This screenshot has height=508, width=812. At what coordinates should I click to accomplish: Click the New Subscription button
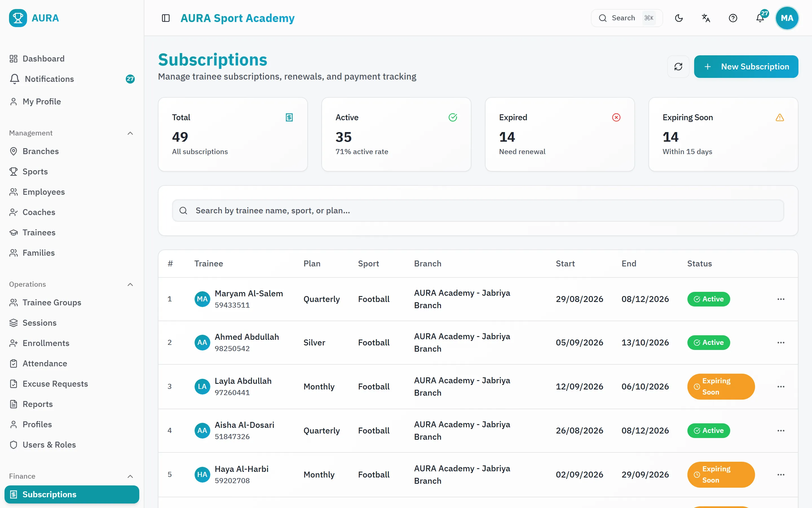(x=746, y=67)
